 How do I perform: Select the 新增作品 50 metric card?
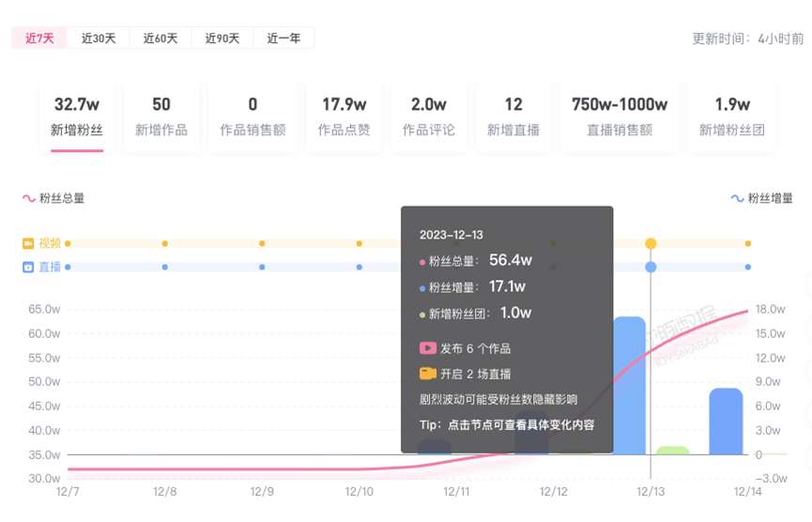(x=161, y=116)
